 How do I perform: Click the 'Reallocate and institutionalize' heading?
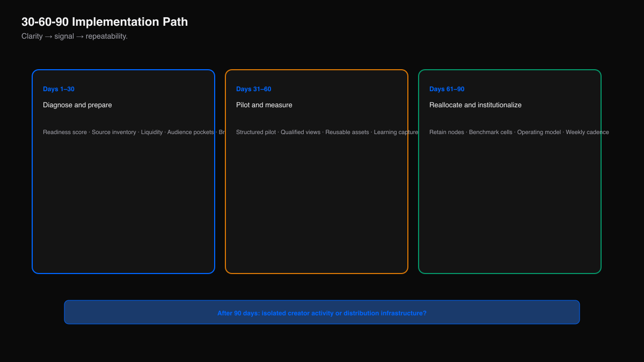(475, 105)
